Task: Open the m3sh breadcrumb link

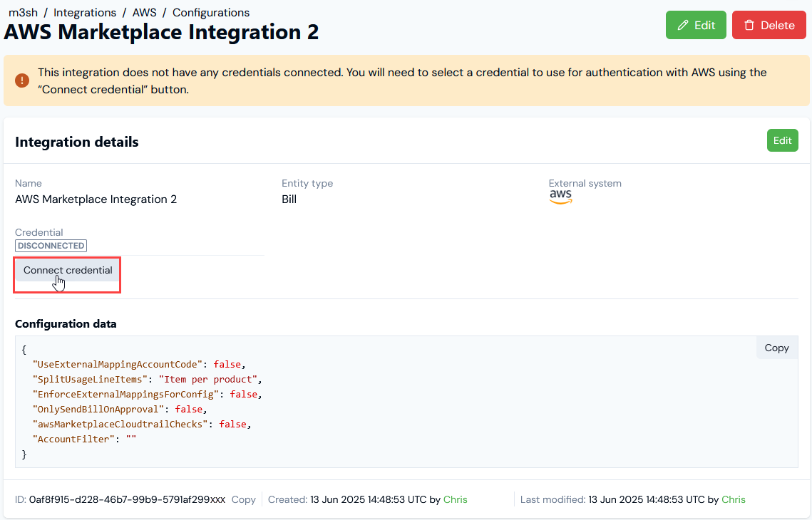Action: (x=24, y=12)
